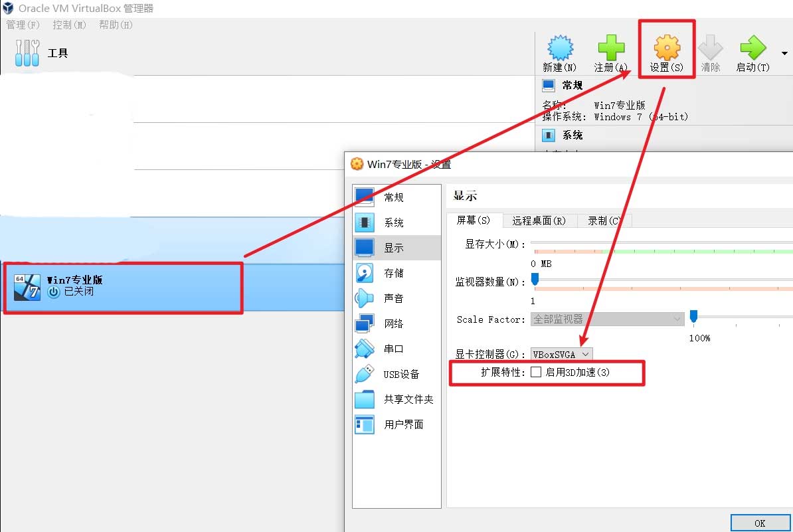Switch to the 屏幕(S) tab
Screen dimensions: 793x532
(474, 221)
